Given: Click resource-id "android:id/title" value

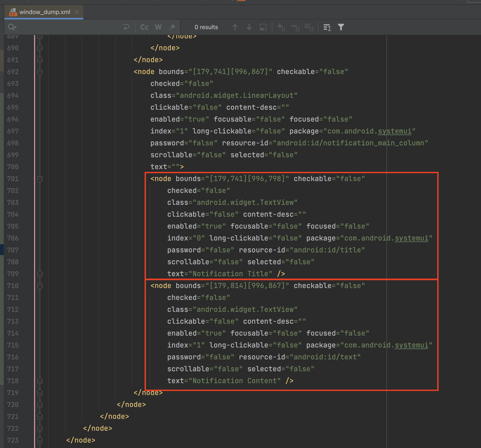Looking at the screenshot, I should click(x=327, y=250).
